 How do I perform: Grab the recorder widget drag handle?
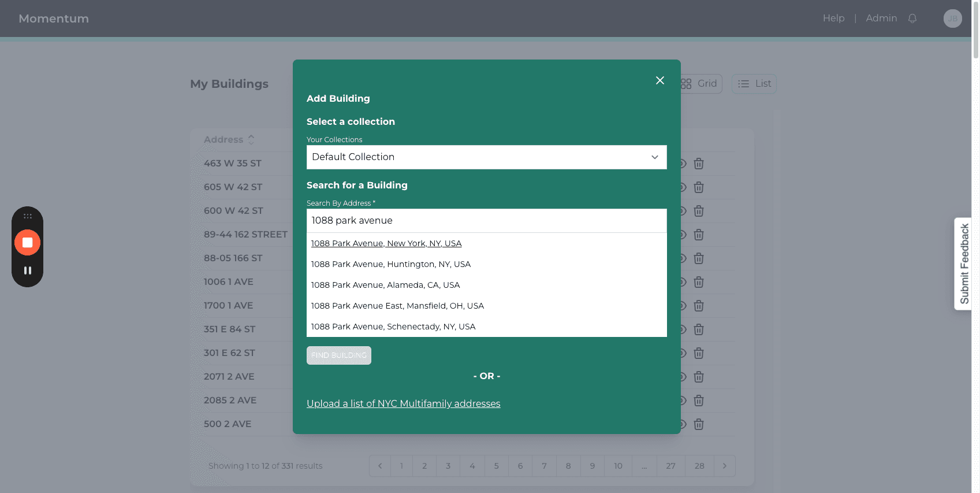[27, 216]
